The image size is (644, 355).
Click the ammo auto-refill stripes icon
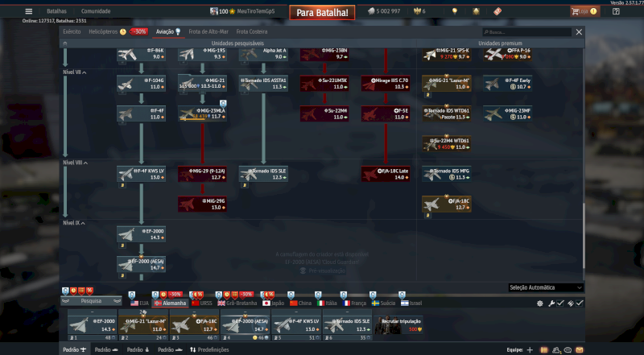571,303
